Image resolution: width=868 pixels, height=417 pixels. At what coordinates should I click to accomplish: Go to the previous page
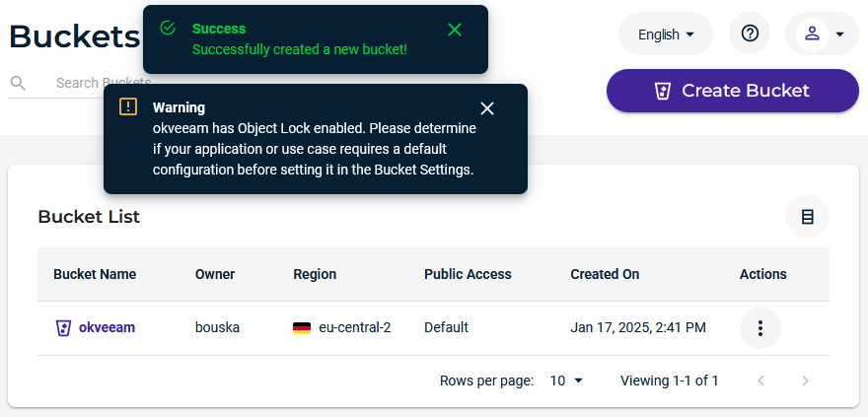760,381
